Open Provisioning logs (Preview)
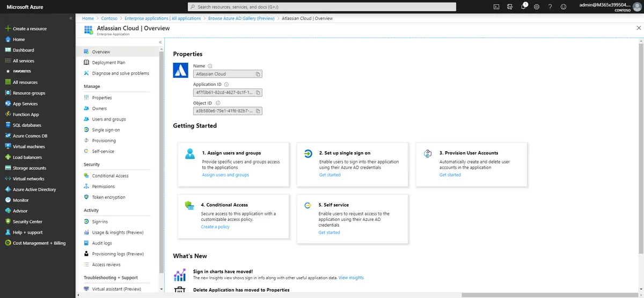 [118, 254]
